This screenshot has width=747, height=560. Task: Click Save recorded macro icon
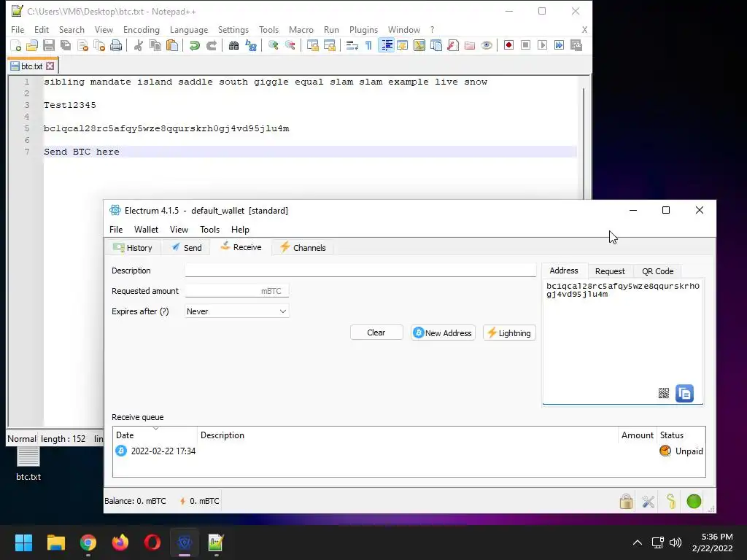[576, 45]
